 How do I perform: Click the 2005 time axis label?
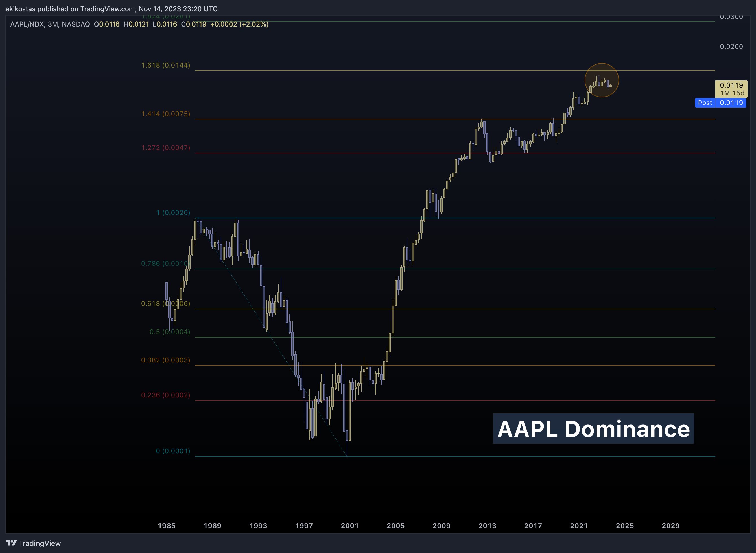[396, 526]
